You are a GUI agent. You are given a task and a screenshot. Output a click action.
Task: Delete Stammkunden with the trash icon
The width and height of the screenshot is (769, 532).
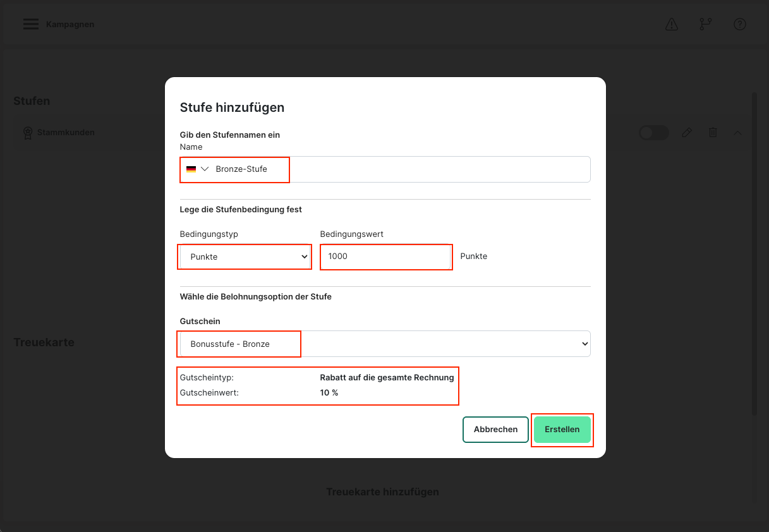pos(713,133)
